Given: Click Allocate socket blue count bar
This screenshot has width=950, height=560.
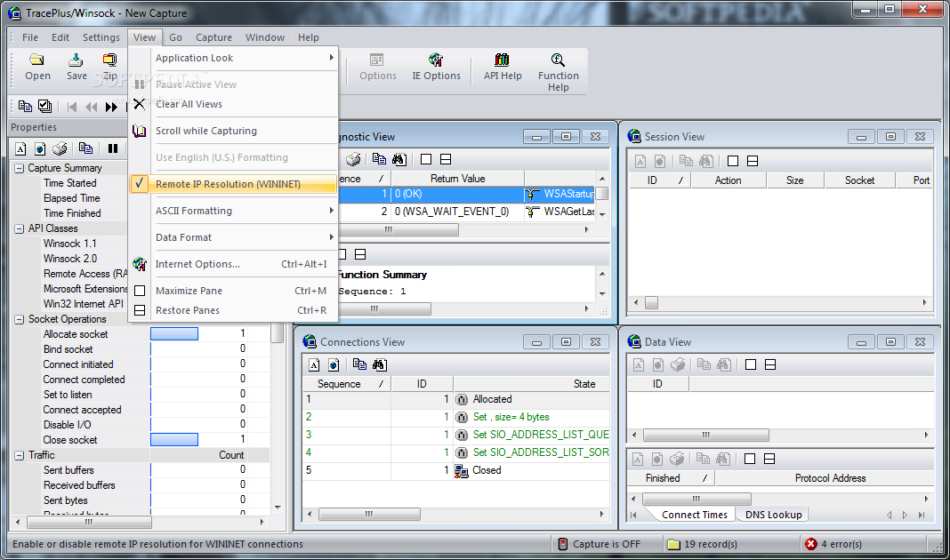Looking at the screenshot, I should [174, 333].
